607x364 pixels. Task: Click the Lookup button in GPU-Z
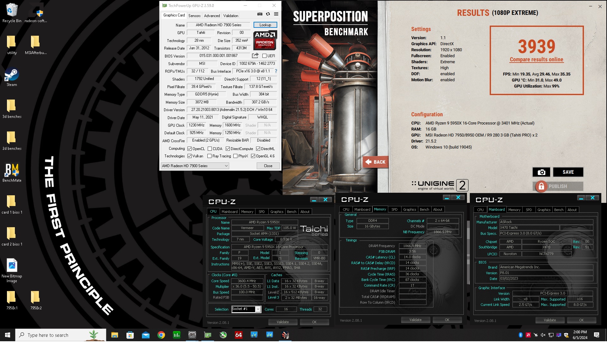click(x=265, y=25)
